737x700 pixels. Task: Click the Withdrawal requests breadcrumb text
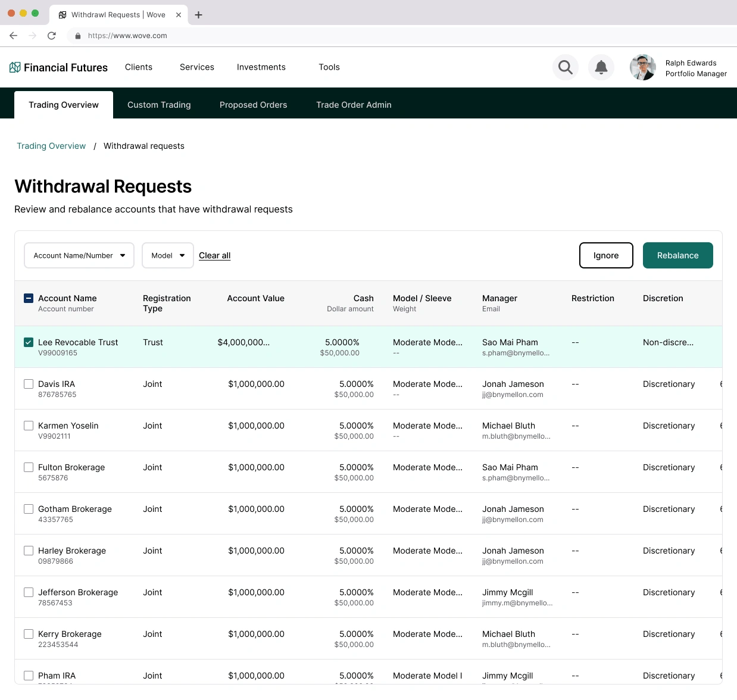(x=144, y=146)
